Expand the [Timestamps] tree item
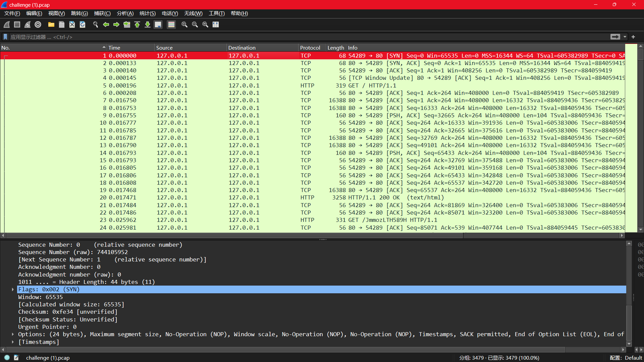Viewport: 644px width, 362px height. pos(13,342)
